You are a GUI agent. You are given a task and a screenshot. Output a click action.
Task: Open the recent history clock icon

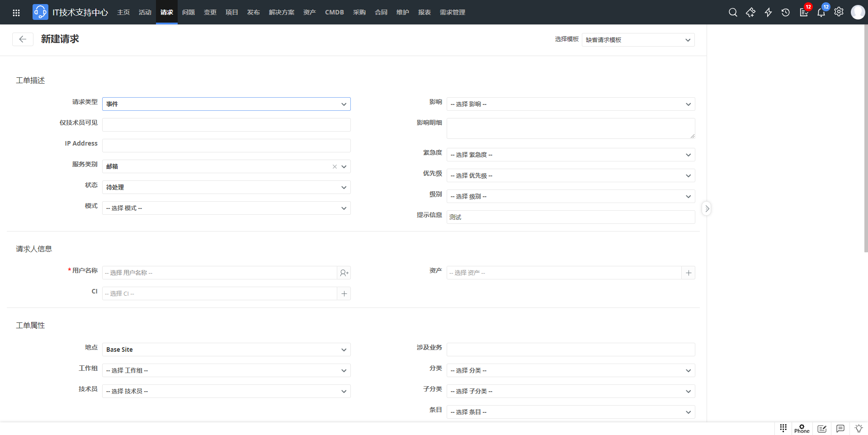786,13
